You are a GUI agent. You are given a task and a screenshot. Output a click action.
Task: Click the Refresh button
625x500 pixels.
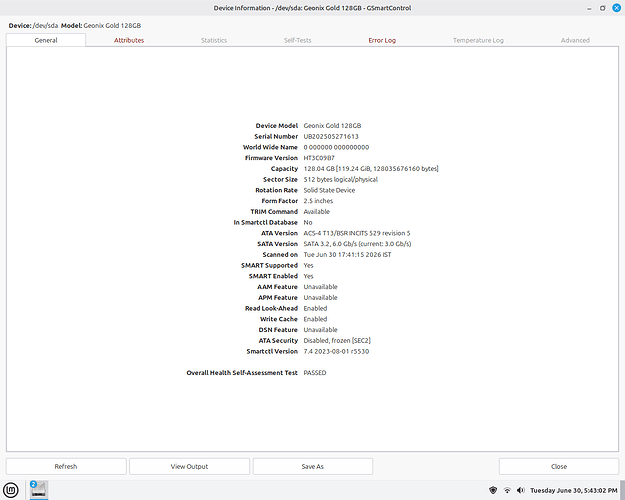[66, 467]
